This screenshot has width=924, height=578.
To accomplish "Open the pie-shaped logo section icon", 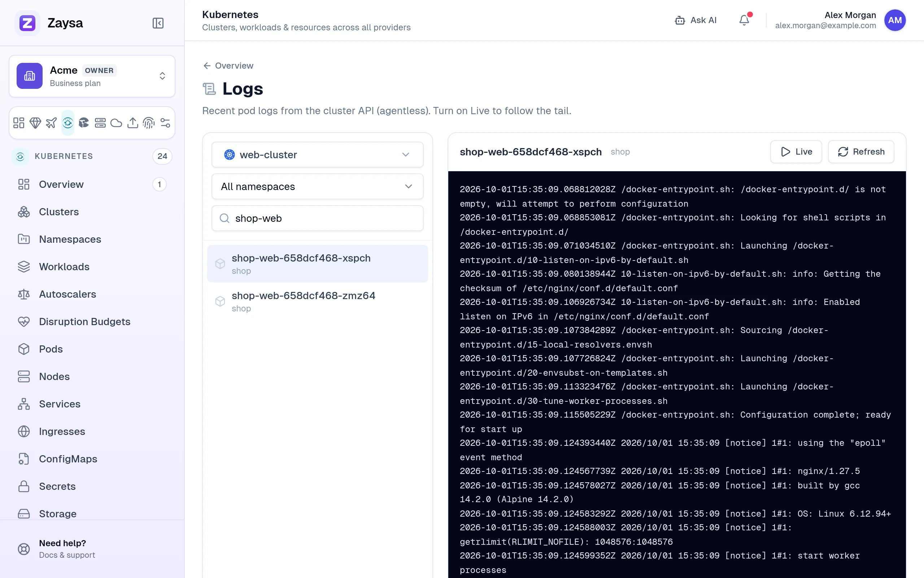I will pyautogui.click(x=84, y=123).
